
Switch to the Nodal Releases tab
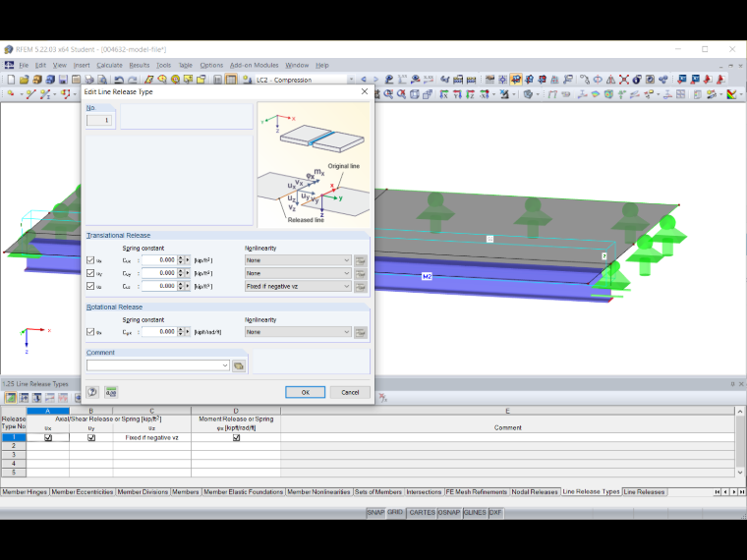point(535,492)
